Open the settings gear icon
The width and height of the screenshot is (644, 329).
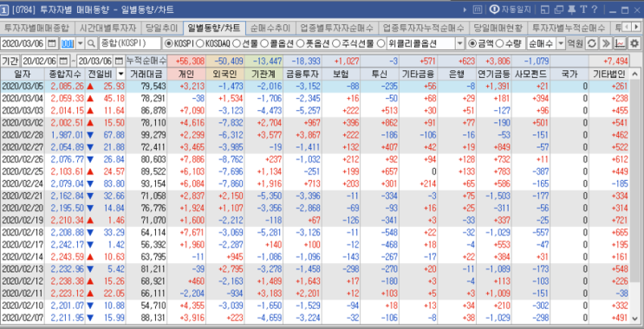[x=634, y=43]
